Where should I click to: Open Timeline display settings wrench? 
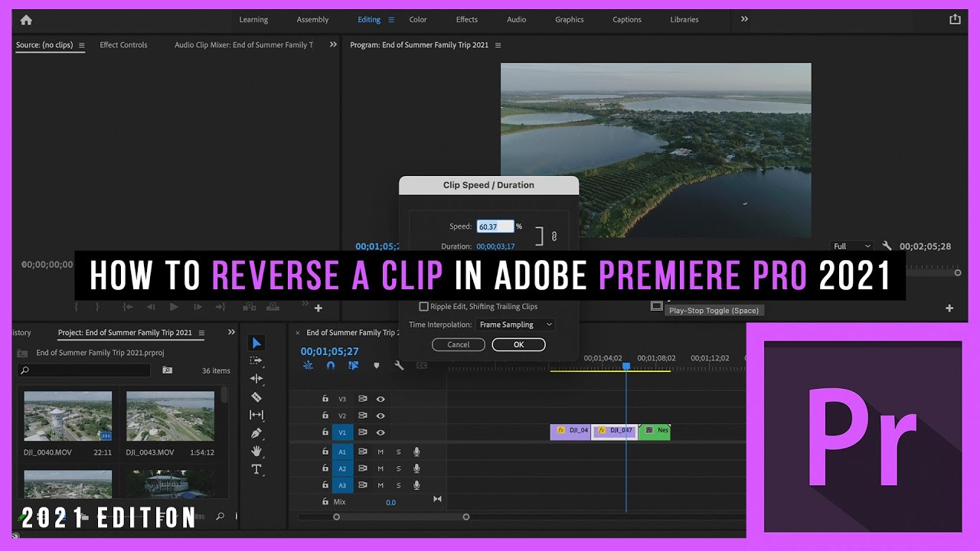point(399,366)
